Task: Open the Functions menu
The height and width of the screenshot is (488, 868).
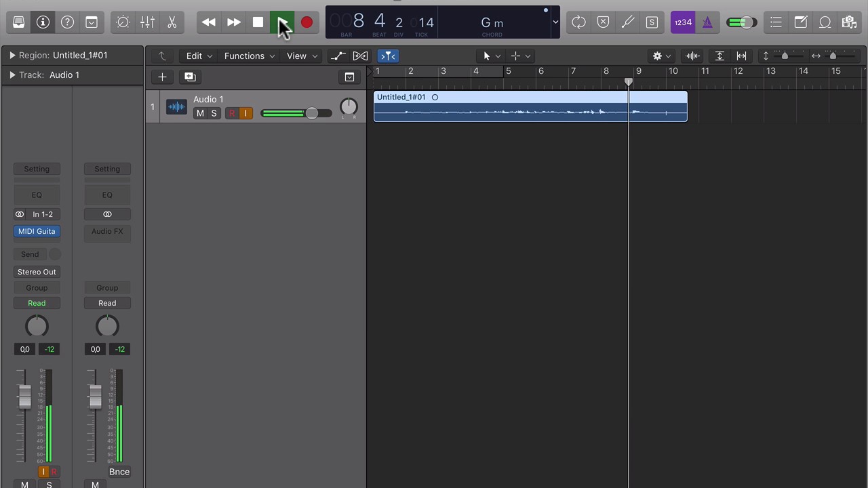Action: pos(250,56)
